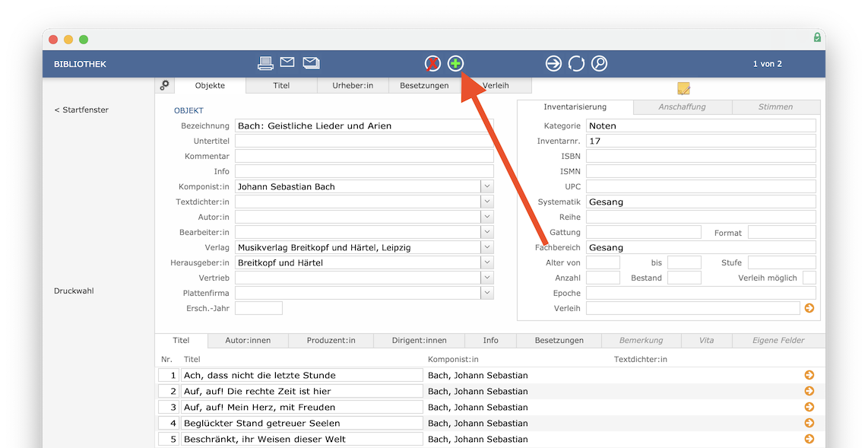Open orange arrow for Beschränkt, ihr Weisen row
Viewport: 868px width, 448px height.
809,439
